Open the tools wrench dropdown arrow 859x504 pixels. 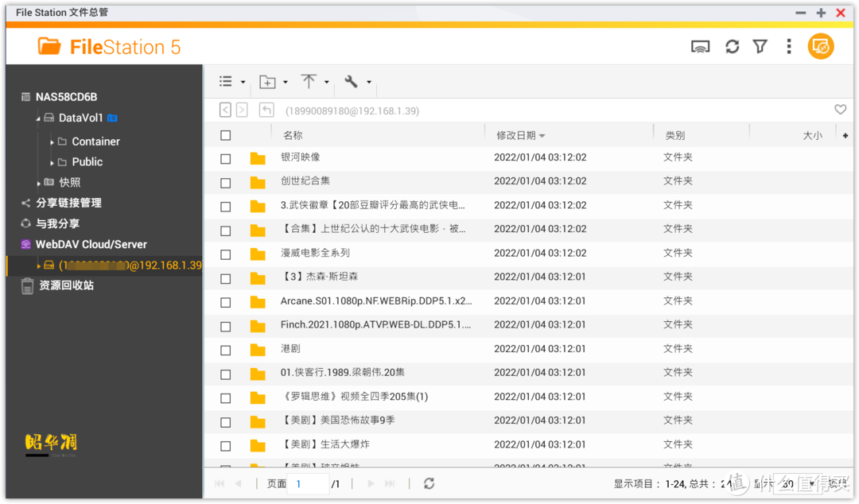(x=369, y=82)
